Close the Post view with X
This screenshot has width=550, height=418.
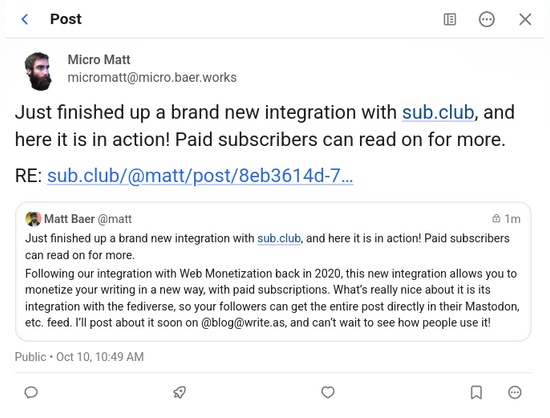click(x=525, y=19)
